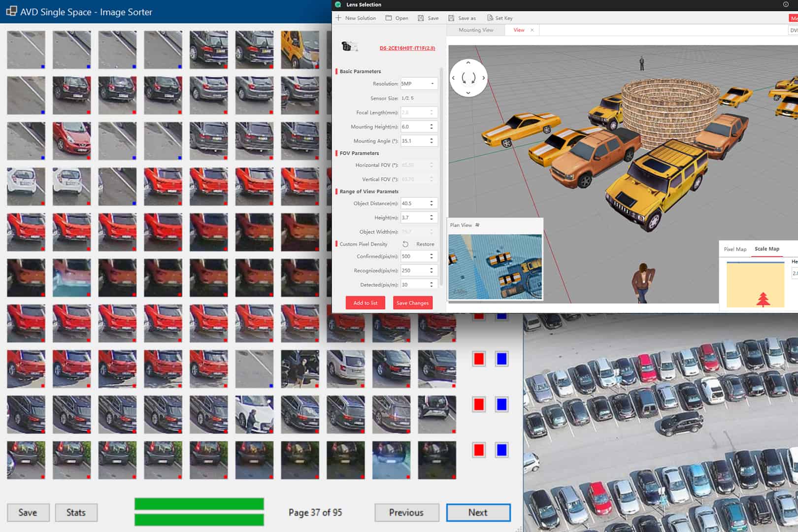Click the Restore circular arrow icon
Image resolution: width=798 pixels, height=532 pixels.
point(405,244)
